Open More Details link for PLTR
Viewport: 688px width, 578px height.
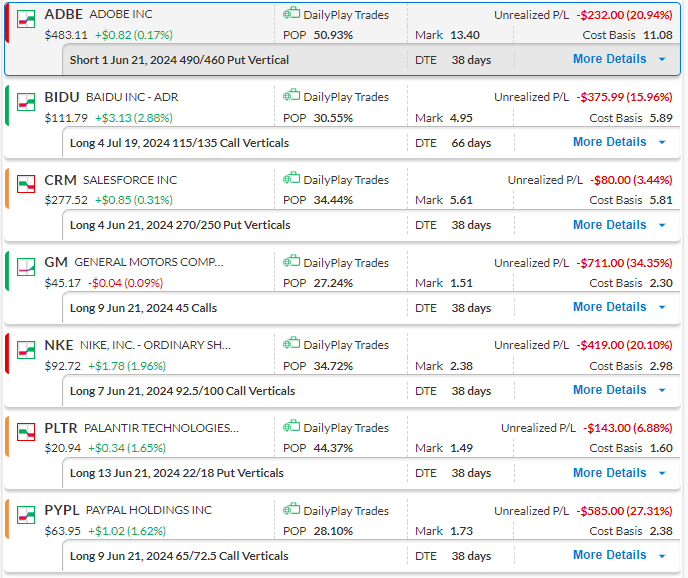(x=609, y=473)
